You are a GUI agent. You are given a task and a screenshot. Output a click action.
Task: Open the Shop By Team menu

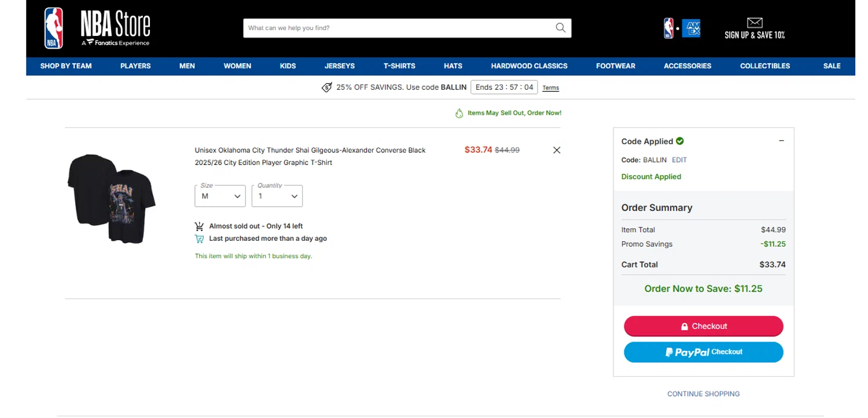(x=66, y=66)
